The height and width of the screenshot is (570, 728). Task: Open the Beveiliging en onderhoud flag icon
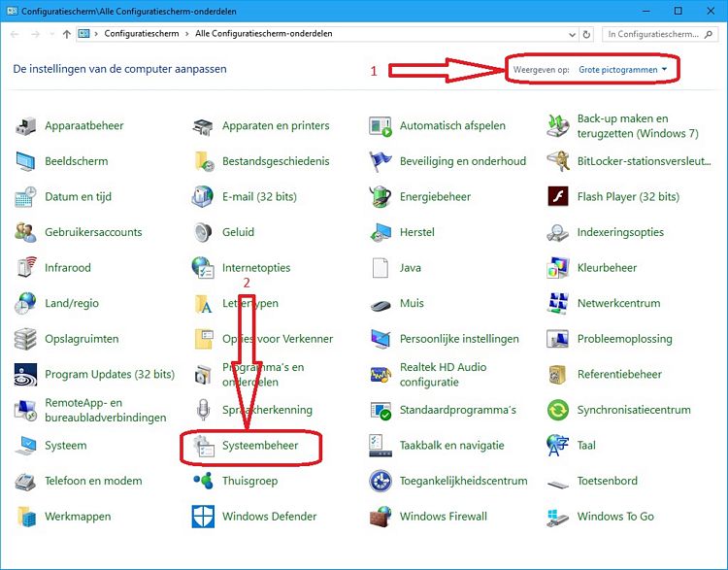tap(381, 161)
